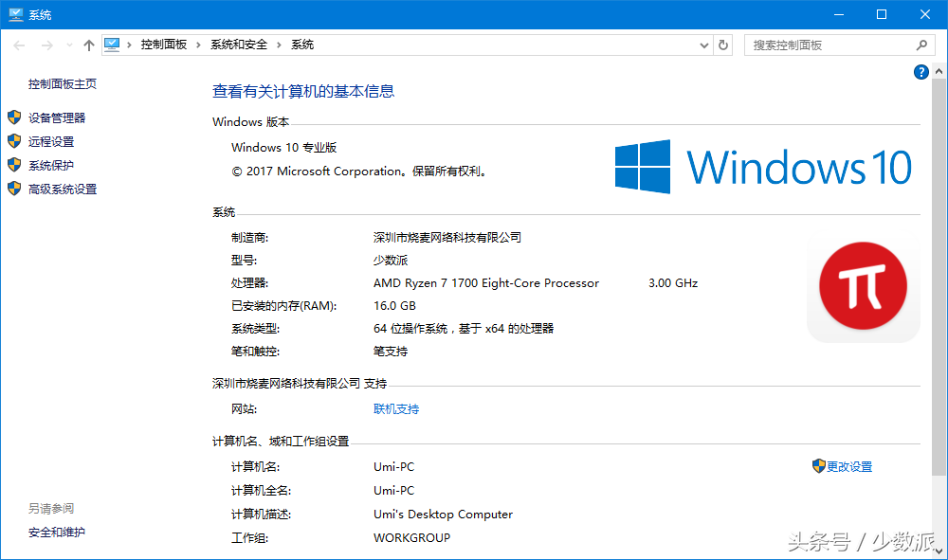Click the up-one-level arrow icon
The width and height of the screenshot is (948, 560).
[x=89, y=45]
